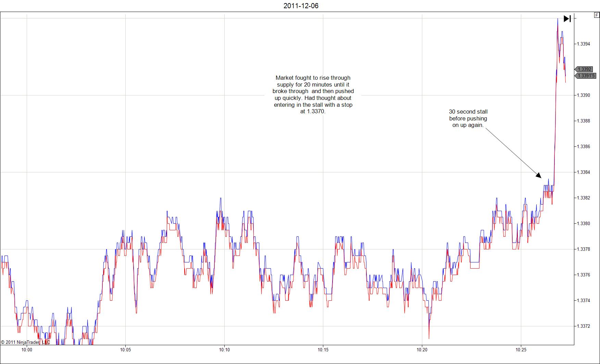
Task: Click the scroll-to-latest-bar arrow icon
Action: [x=567, y=18]
